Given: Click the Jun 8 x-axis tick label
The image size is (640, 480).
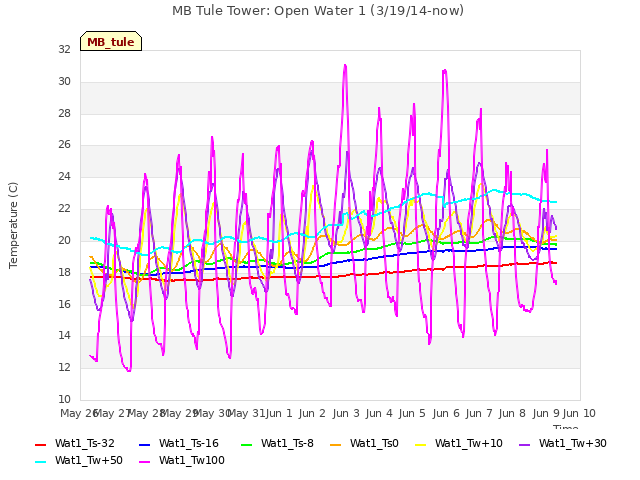Looking at the screenshot, I should pos(512,413).
